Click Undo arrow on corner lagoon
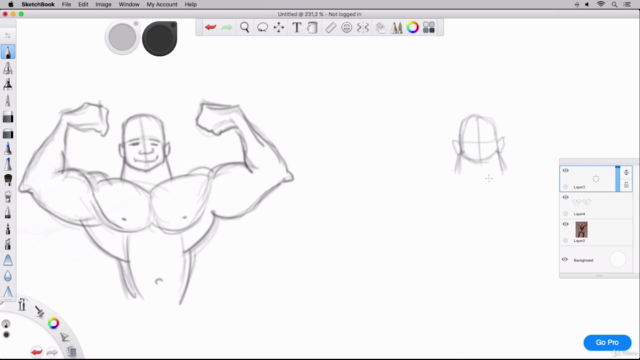 [36, 352]
